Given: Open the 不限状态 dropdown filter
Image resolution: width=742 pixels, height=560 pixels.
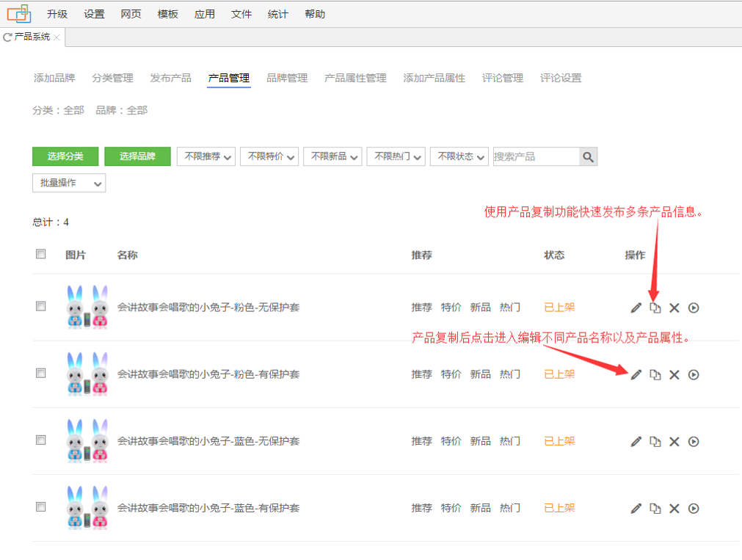Looking at the screenshot, I should (459, 156).
